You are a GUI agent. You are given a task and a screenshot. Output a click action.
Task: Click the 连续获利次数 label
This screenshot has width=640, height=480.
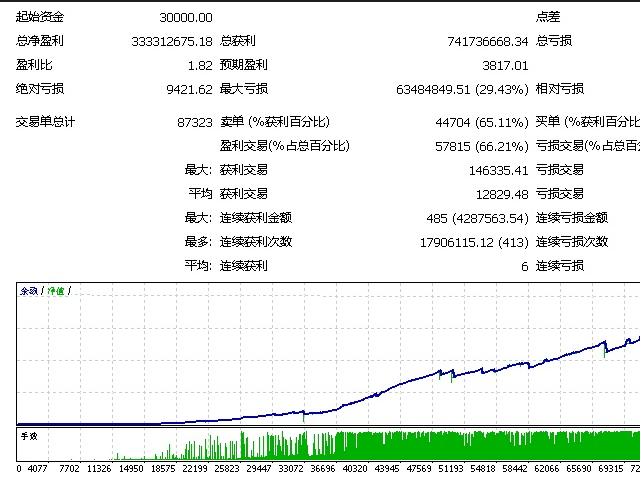tap(256, 242)
